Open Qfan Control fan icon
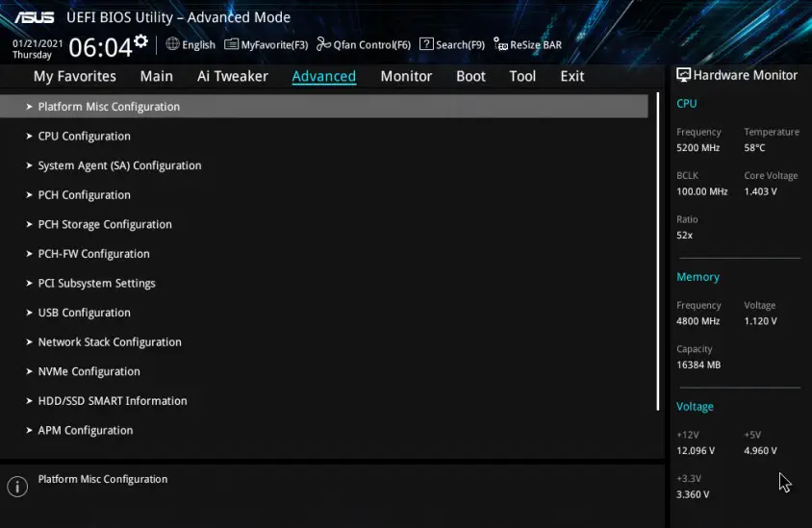Viewport: 812px width, 528px height. tap(324, 44)
